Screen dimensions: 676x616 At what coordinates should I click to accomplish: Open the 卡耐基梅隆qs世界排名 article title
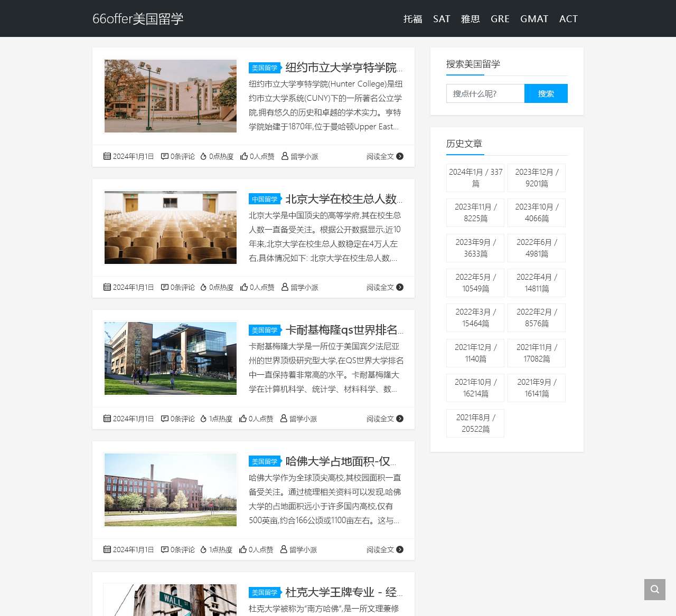coord(344,330)
